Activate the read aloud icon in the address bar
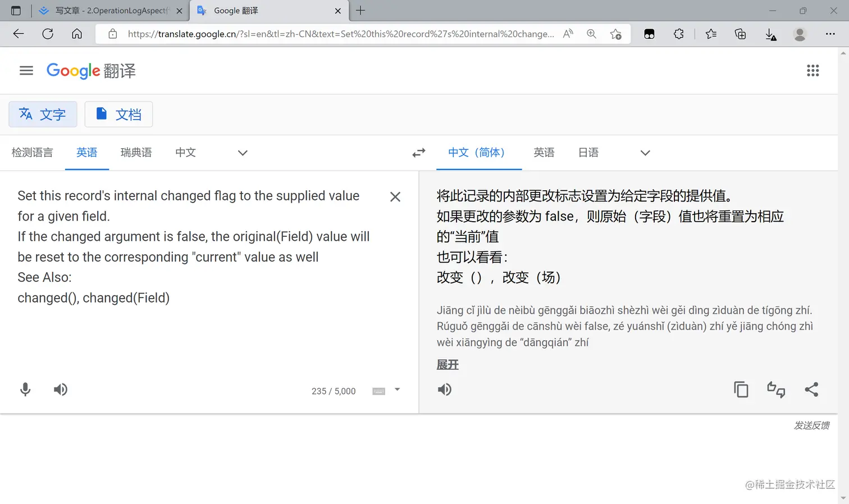This screenshot has height=504, width=849. click(x=568, y=34)
